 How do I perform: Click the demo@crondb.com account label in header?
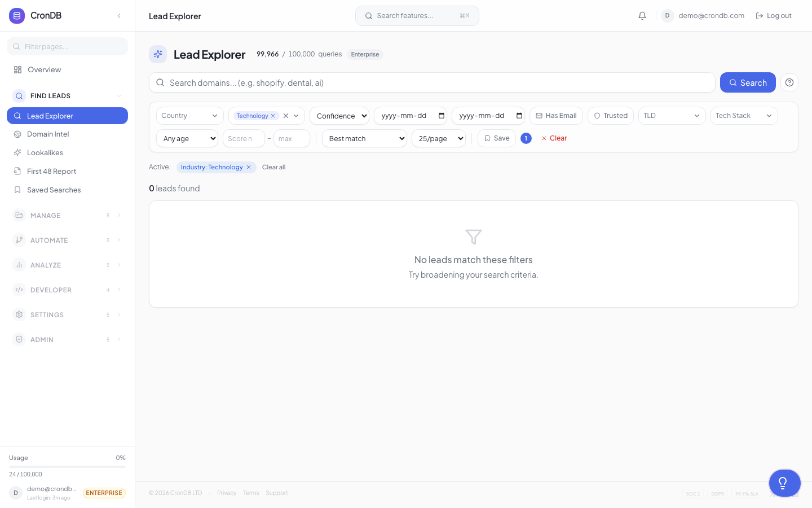coord(711,16)
